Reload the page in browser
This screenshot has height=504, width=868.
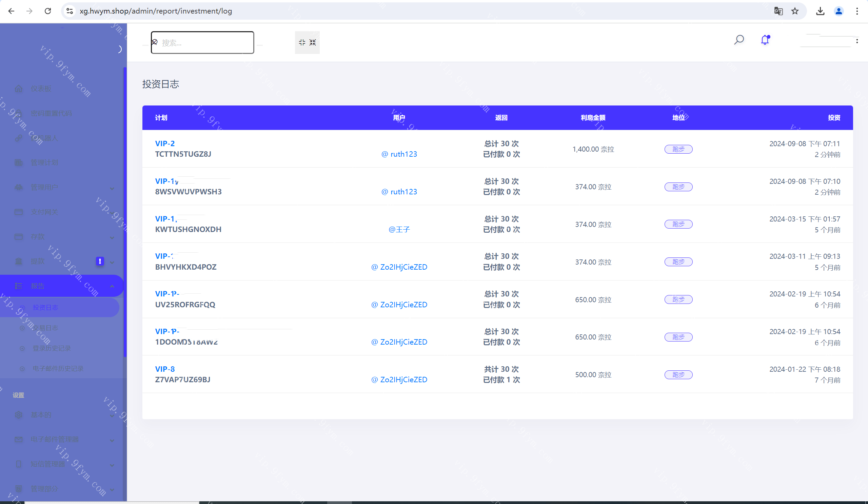coord(48,11)
